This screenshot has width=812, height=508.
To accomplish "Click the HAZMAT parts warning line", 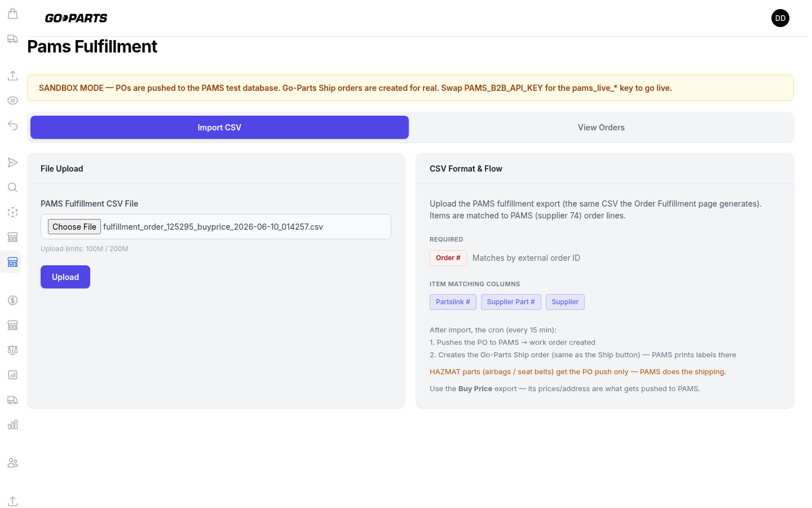I will (578, 372).
